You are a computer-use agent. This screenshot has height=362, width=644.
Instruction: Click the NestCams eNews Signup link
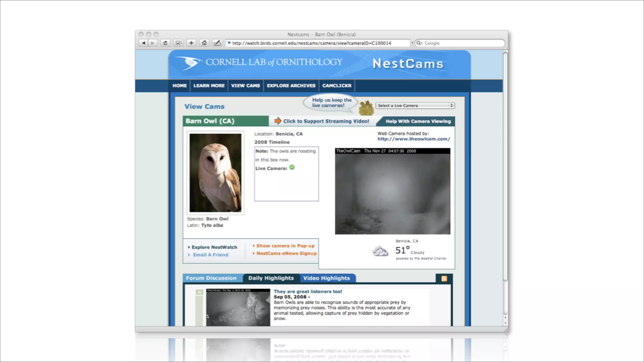286,253
